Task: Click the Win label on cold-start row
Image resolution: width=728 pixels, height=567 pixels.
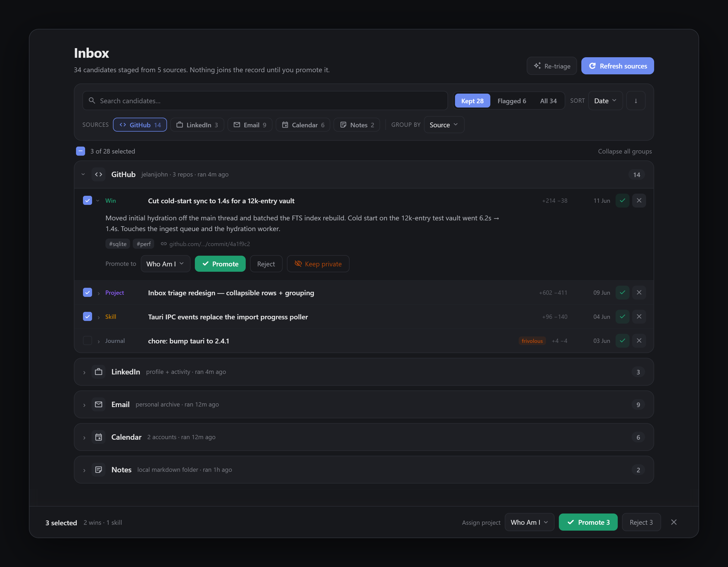Action: point(111,201)
